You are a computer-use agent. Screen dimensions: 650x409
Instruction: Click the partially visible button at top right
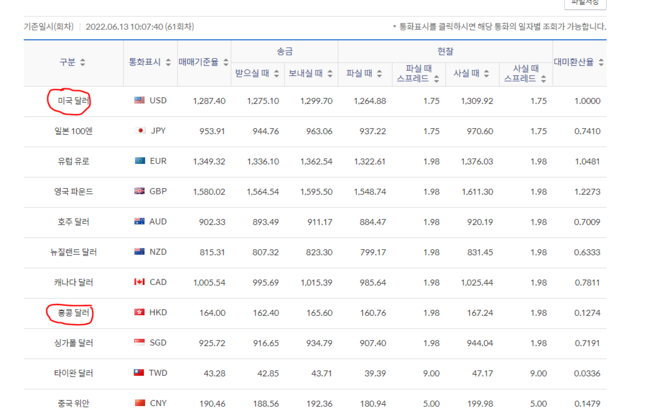click(x=585, y=3)
